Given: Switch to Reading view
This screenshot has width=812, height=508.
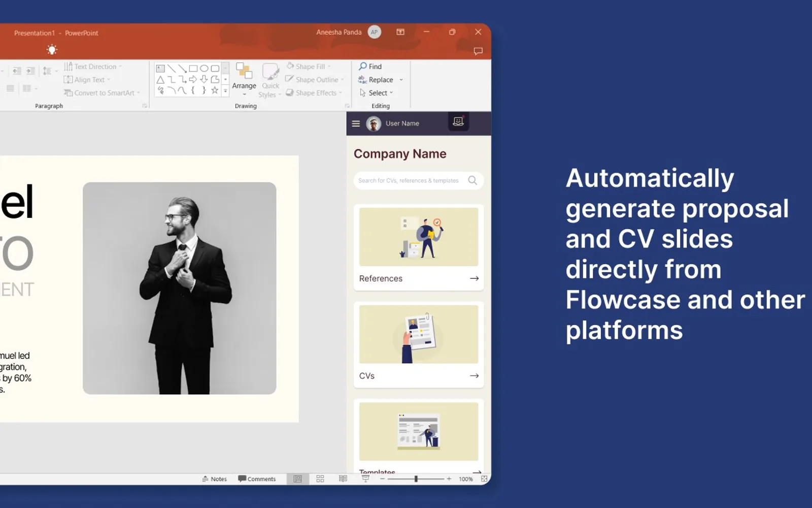Looking at the screenshot, I should pyautogui.click(x=343, y=479).
